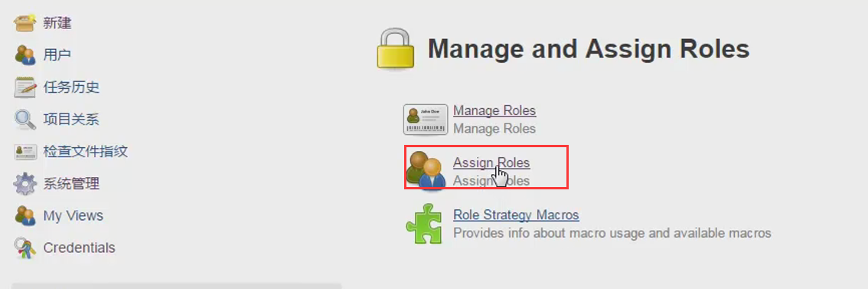Select the Credentials sidebar text
This screenshot has width=868, height=289.
[79, 248]
